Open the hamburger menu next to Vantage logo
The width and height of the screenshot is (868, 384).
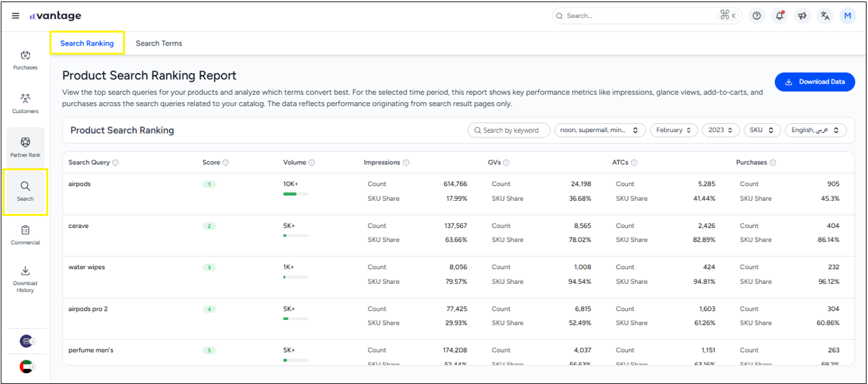click(16, 16)
